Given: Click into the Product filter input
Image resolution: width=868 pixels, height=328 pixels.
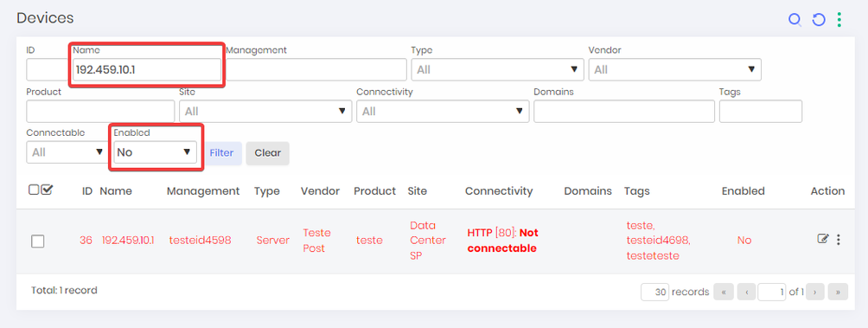Looking at the screenshot, I should (100, 112).
